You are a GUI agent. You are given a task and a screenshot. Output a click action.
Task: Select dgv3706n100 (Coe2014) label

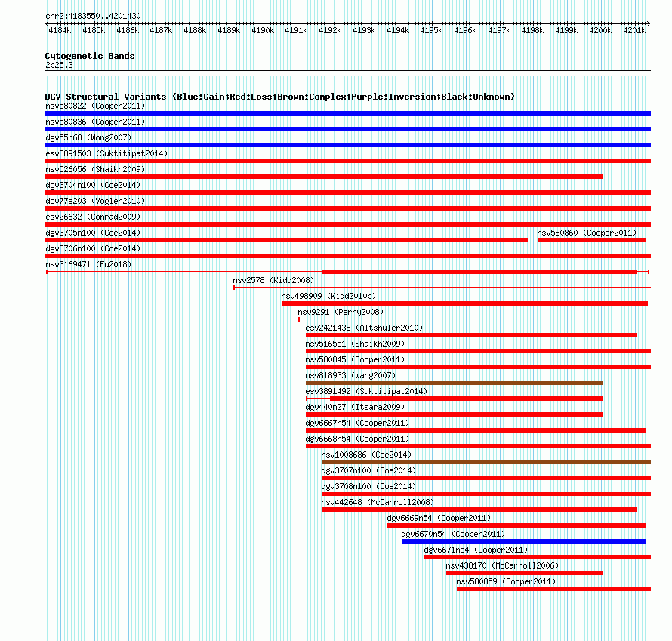pos(93,248)
